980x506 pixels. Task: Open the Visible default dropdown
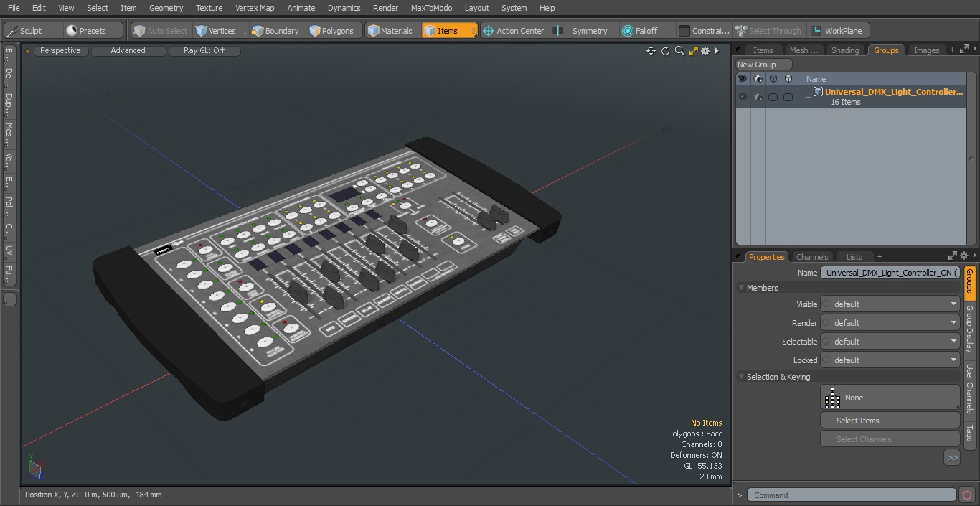point(895,304)
